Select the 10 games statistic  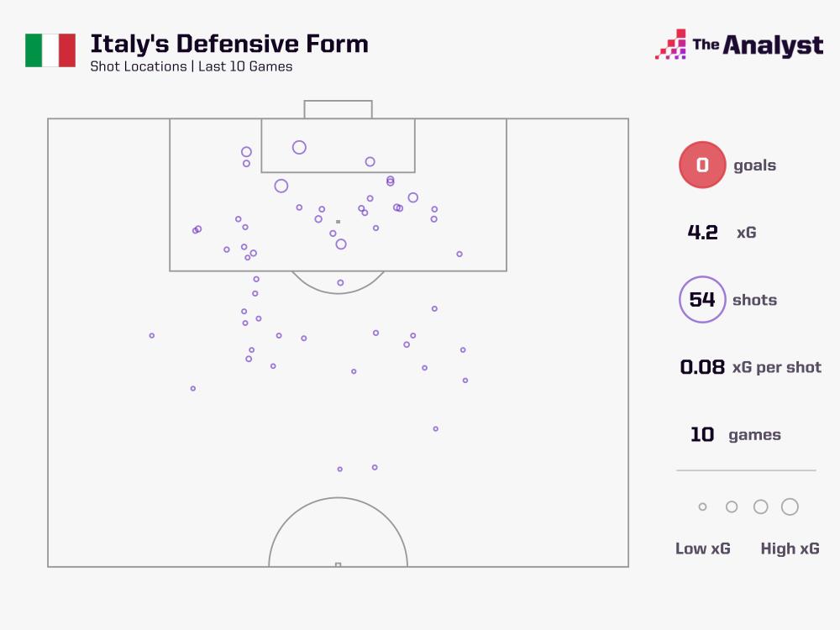(735, 434)
